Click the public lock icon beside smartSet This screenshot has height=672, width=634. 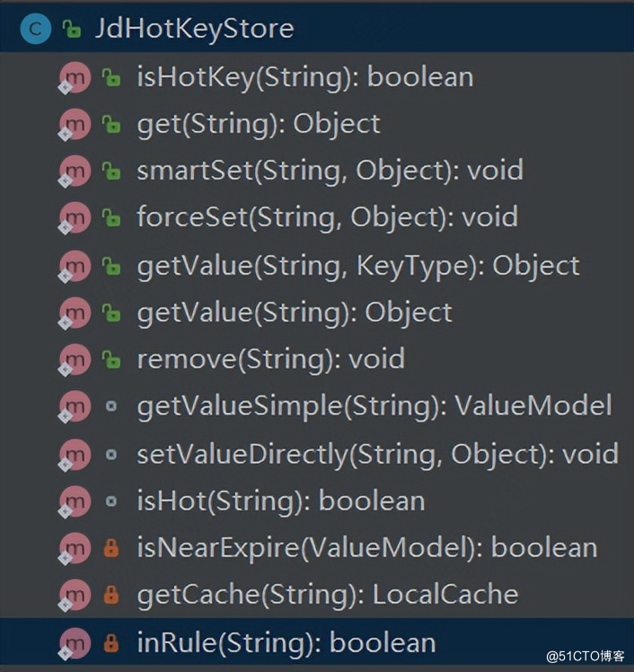click(x=110, y=171)
